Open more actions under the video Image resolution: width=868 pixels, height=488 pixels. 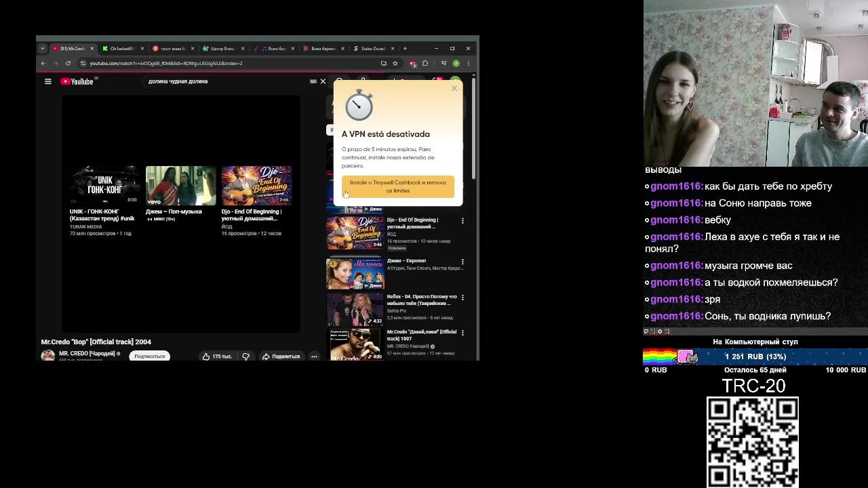point(314,357)
